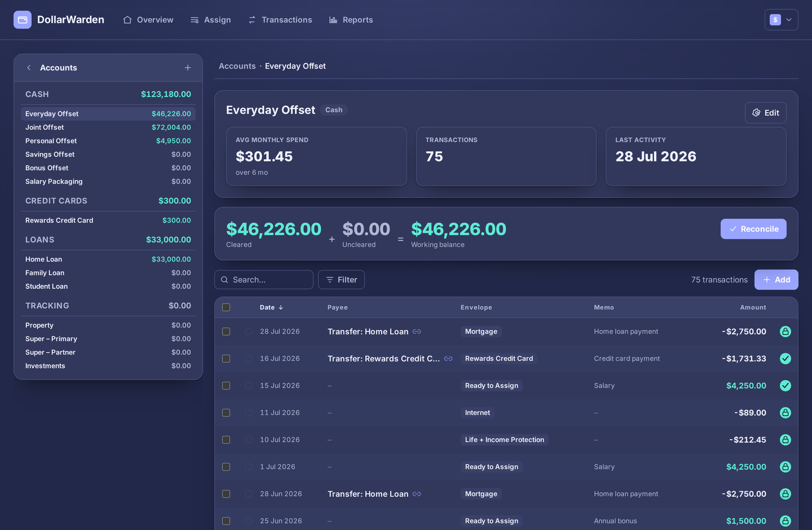The height and width of the screenshot is (530, 812).
Task: Click lock icon on Life + Income Protection row
Action: click(785, 440)
